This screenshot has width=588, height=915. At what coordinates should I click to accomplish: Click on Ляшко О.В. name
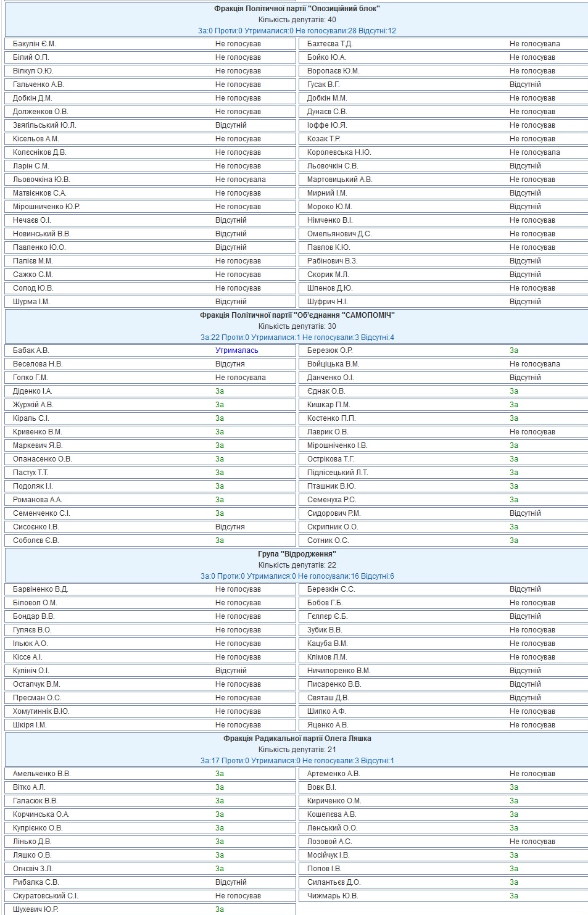click(x=32, y=855)
